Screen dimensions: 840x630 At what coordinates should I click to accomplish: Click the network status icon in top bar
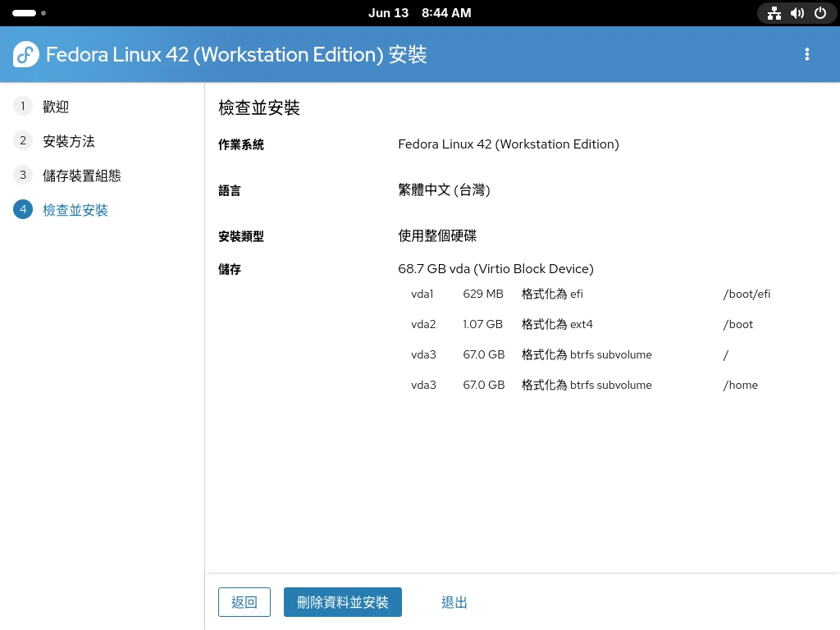coord(774,13)
